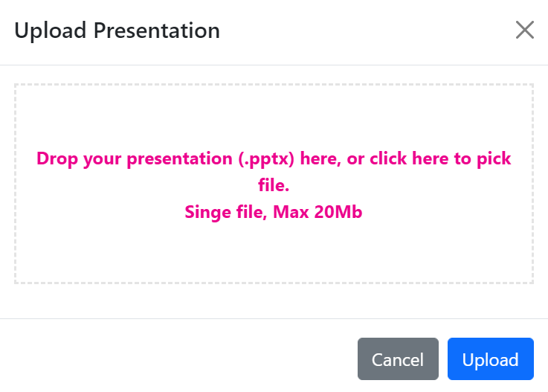548x392 pixels.
Task: Click the 'Upload Presentation' dialog title
Action: click(117, 30)
